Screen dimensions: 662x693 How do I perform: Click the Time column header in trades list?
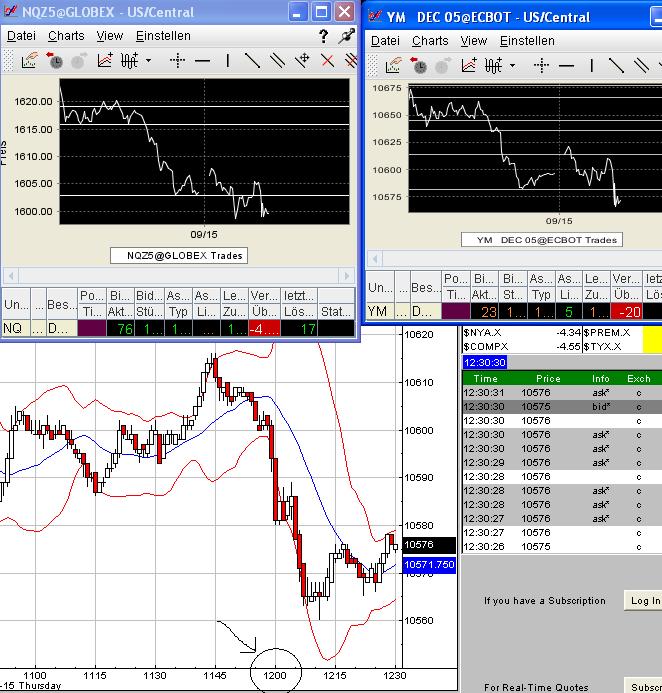[x=486, y=378]
